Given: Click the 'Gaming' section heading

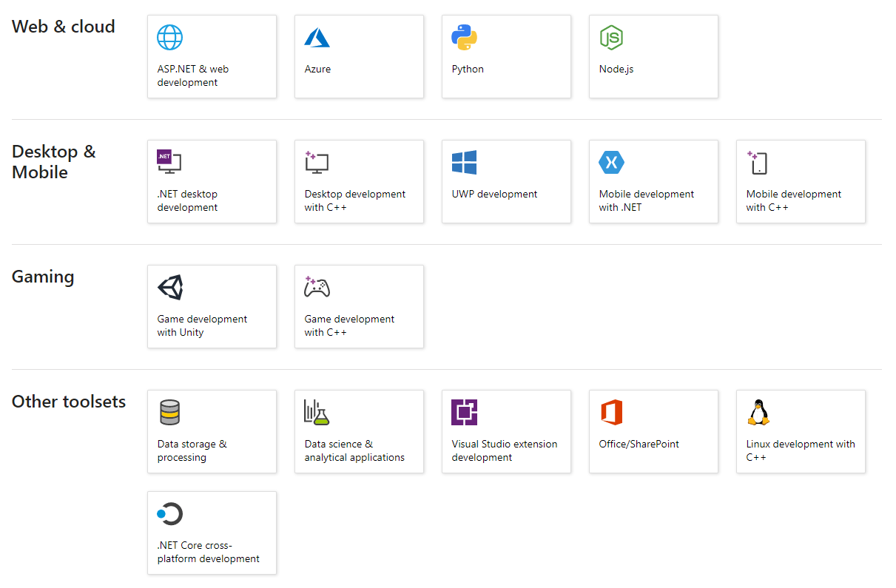Looking at the screenshot, I should (43, 277).
